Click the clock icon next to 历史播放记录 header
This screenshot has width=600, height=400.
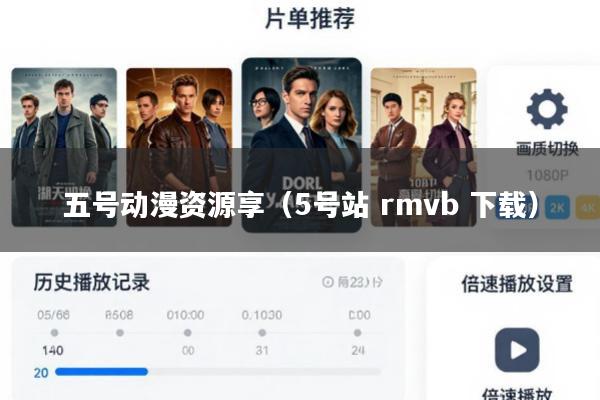click(328, 282)
